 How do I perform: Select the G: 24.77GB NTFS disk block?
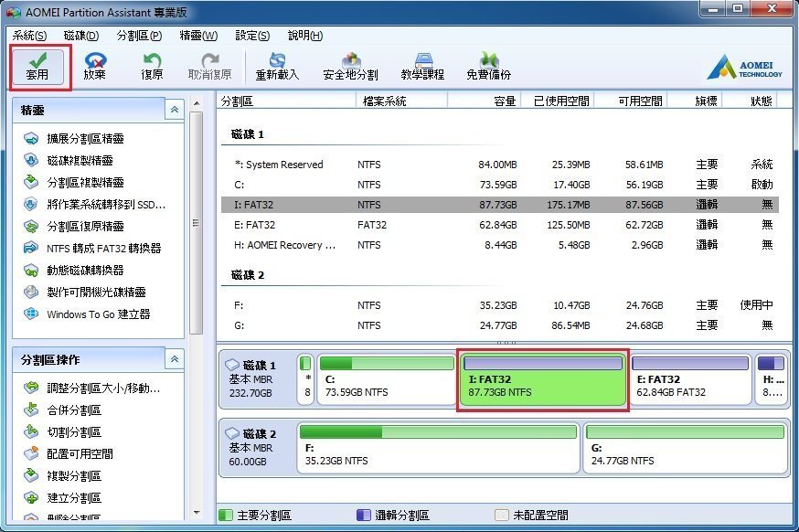tap(686, 447)
